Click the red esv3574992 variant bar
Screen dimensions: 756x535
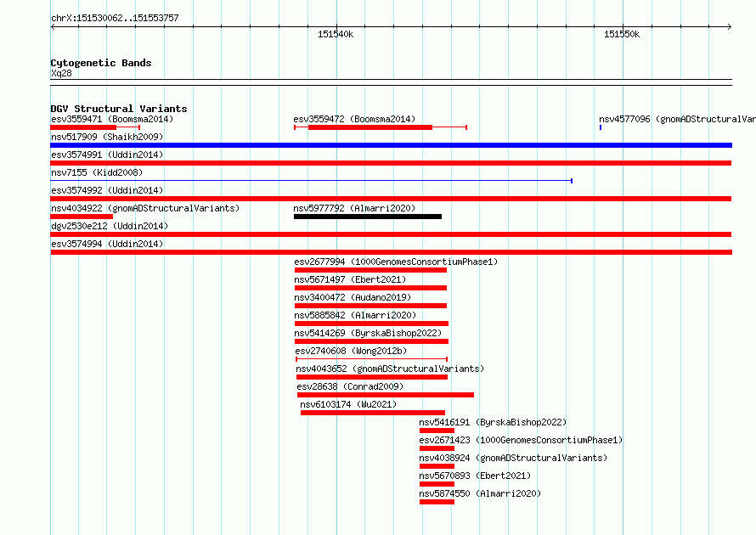click(x=391, y=199)
